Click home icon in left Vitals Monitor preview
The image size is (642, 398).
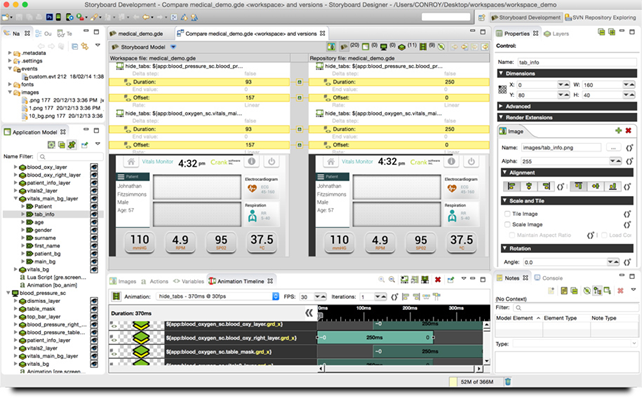click(x=131, y=162)
